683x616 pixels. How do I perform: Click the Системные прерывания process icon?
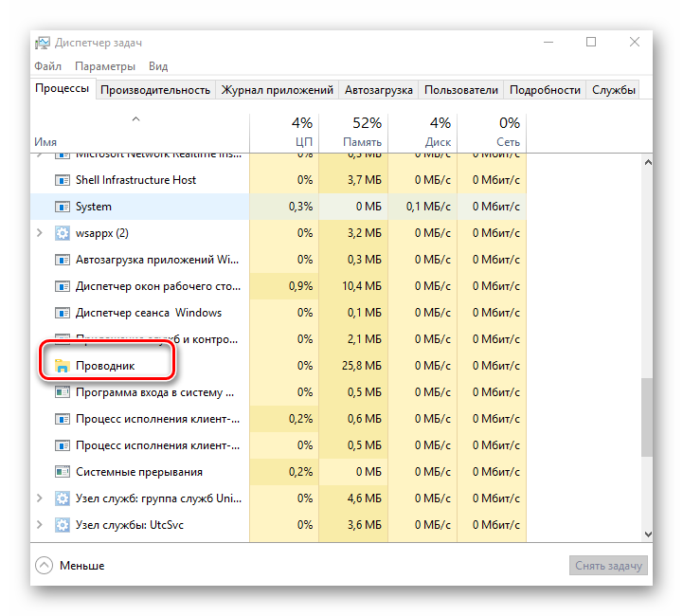tap(63, 472)
